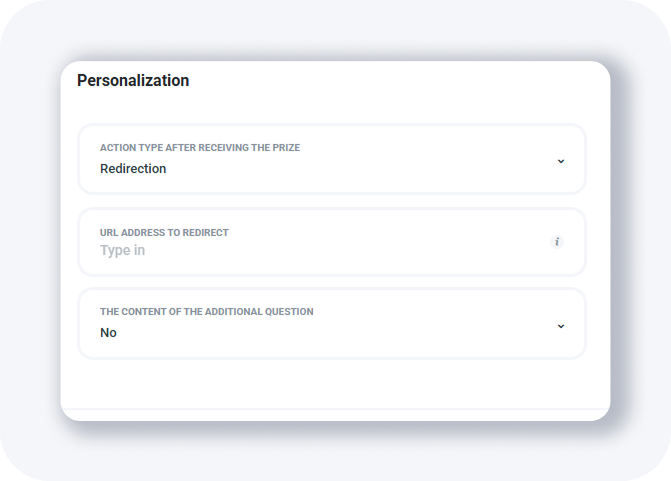Image resolution: width=671 pixels, height=481 pixels.
Task: Click empty space right of Redirection text
Action: pos(350,169)
